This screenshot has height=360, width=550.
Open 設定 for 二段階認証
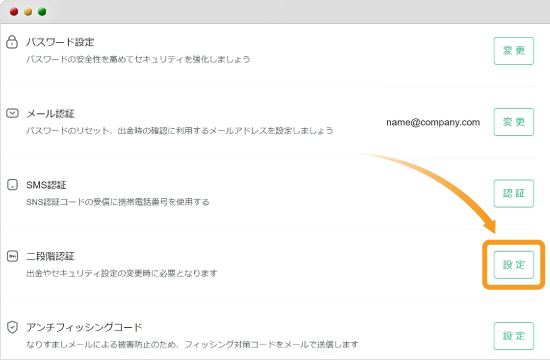click(x=514, y=265)
